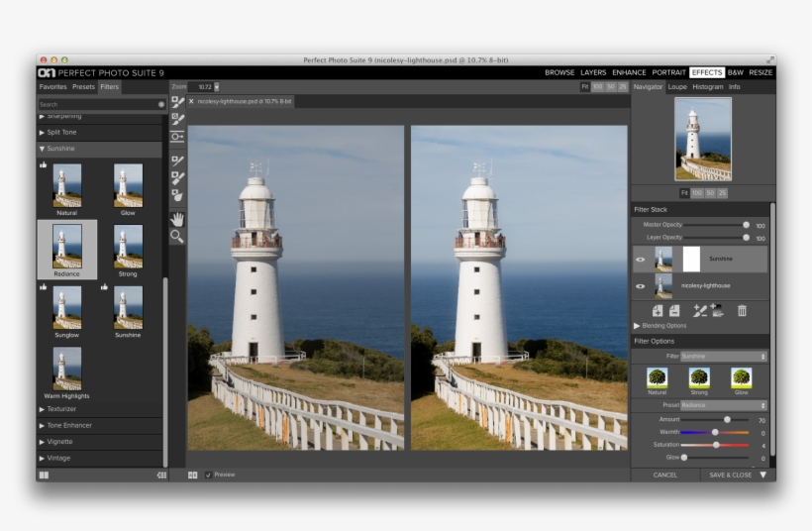Choose the Strong tree style icon
Viewport: 812px width, 531px height.
[699, 377]
